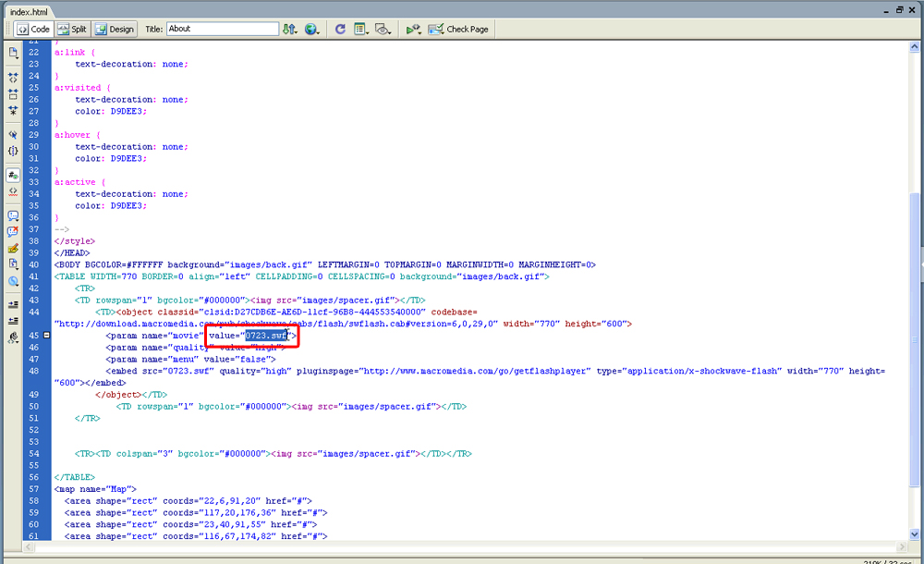Switch to the index.html document tab

(28, 10)
